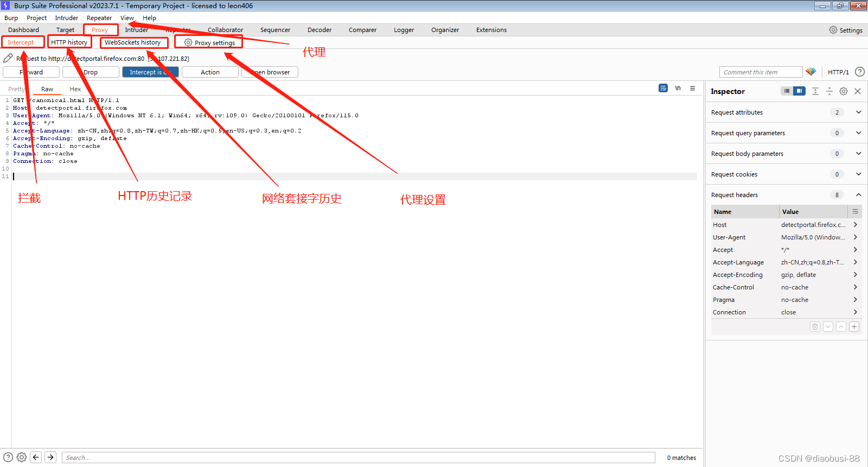
Task: Click the help question mark beside HTTP/1
Action: tap(860, 72)
